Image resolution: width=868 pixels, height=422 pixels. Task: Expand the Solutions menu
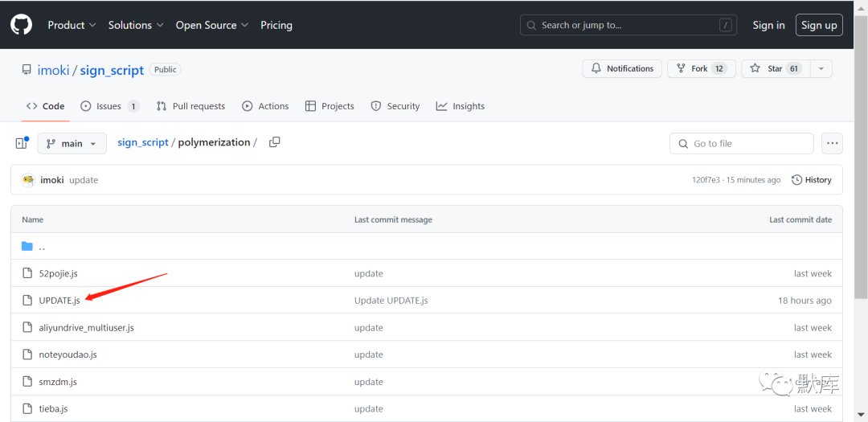click(x=136, y=25)
